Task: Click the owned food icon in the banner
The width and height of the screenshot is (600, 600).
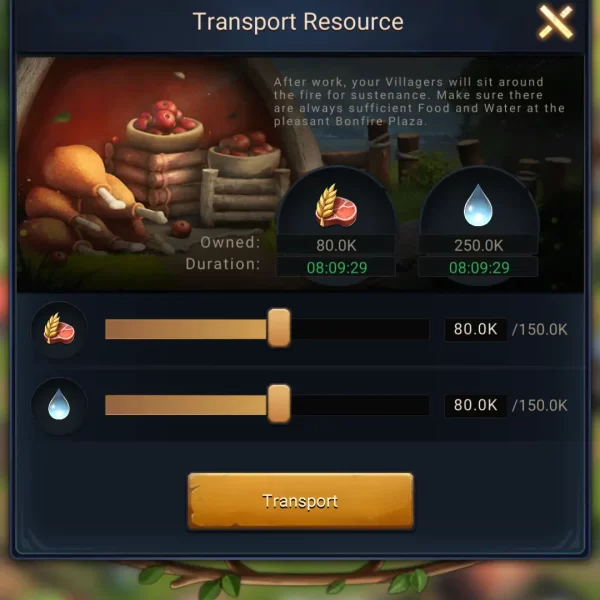Action: [x=336, y=205]
